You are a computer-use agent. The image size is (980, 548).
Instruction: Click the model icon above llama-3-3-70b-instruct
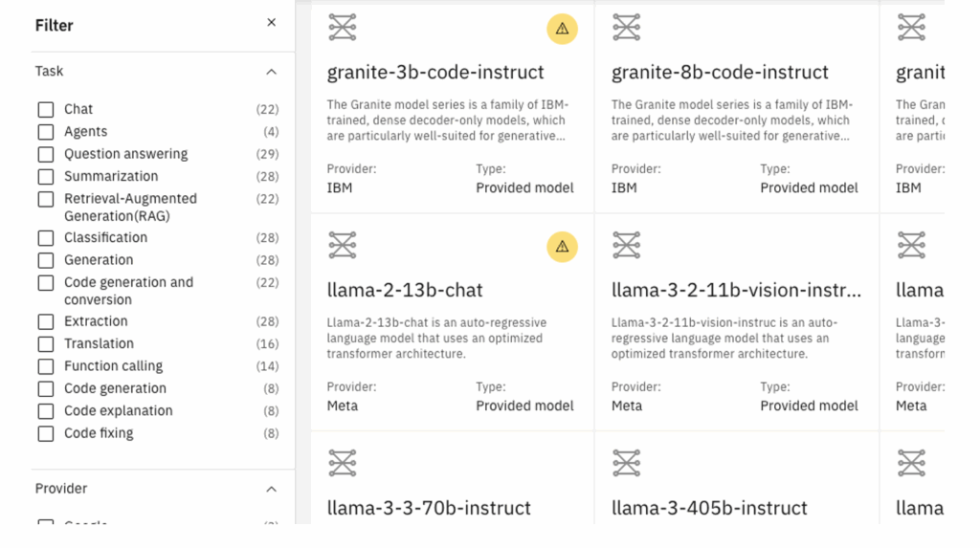pos(343,463)
